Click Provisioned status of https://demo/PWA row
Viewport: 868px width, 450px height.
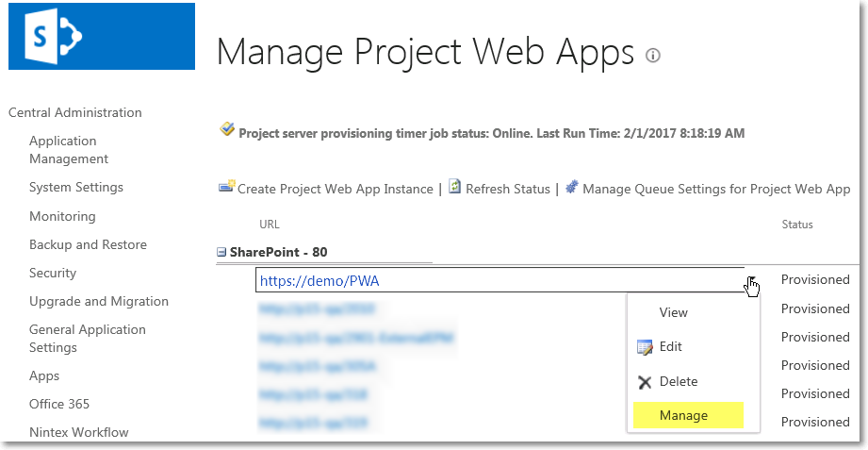[x=815, y=280]
